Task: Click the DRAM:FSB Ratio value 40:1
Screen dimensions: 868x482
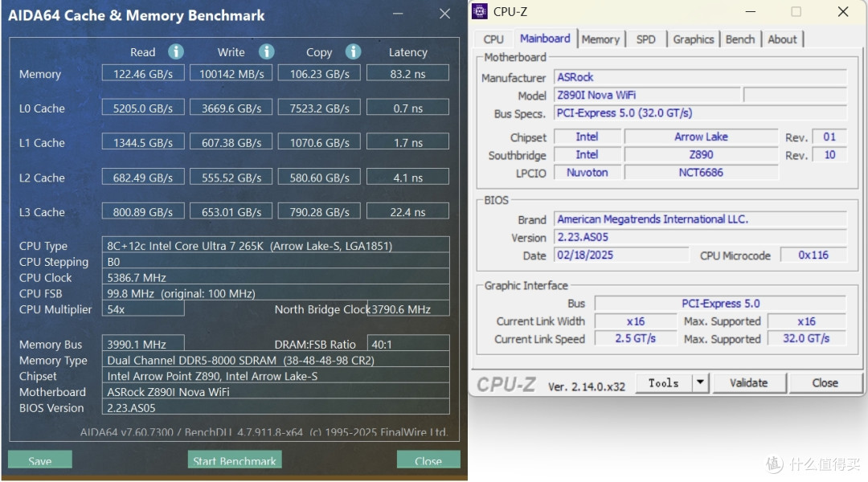Action: pos(408,344)
